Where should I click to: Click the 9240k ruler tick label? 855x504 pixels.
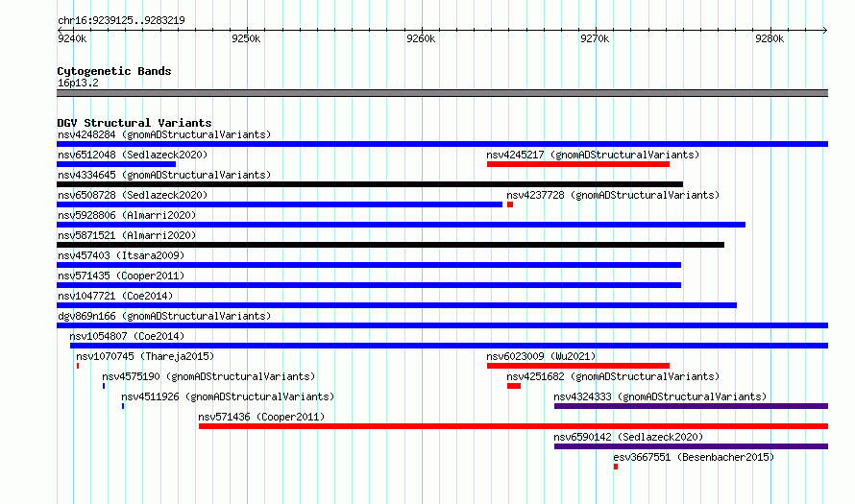click(x=72, y=38)
